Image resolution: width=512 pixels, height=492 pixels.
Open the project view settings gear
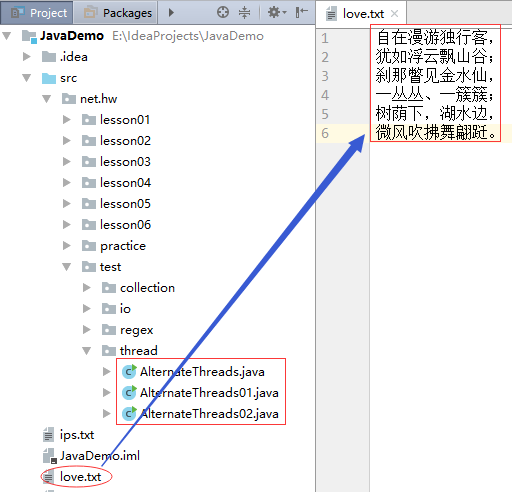pyautogui.click(x=277, y=12)
